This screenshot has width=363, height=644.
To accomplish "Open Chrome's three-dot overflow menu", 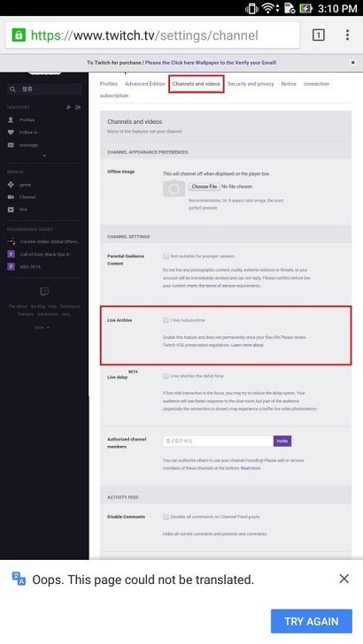I will [x=347, y=34].
